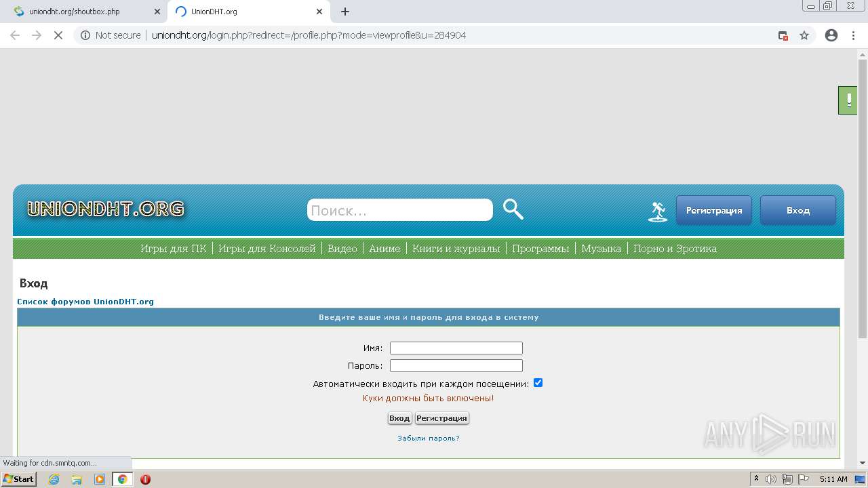Open the Аниме menu item
Screen dimensions: 868x488
(x=384, y=248)
